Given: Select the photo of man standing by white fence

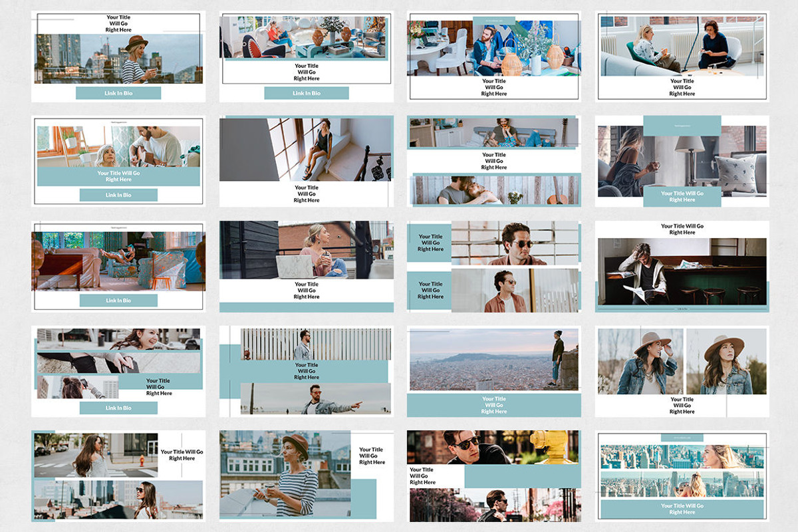Looking at the screenshot, I should click(x=316, y=344).
